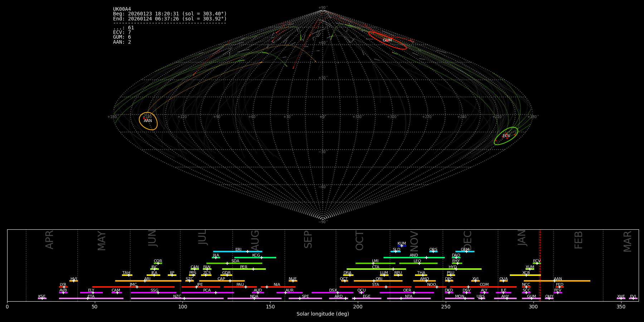
Task: Click the pink URS shower bar
Action: click(482, 298)
